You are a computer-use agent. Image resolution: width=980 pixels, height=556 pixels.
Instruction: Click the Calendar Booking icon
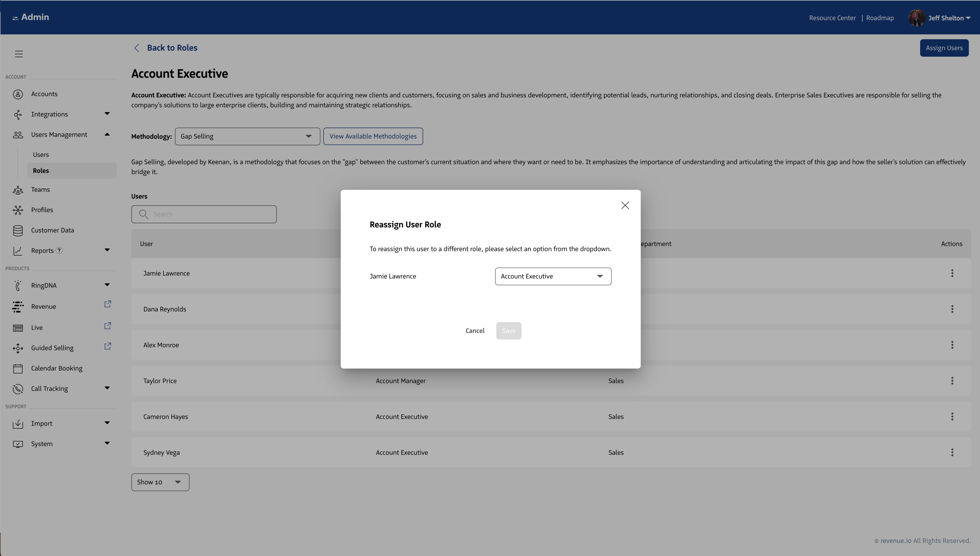pyautogui.click(x=18, y=369)
